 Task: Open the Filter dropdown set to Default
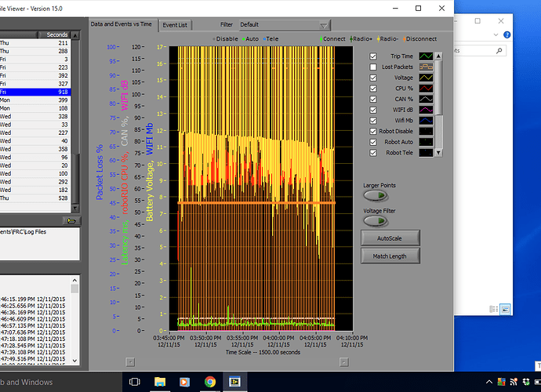[x=284, y=25]
